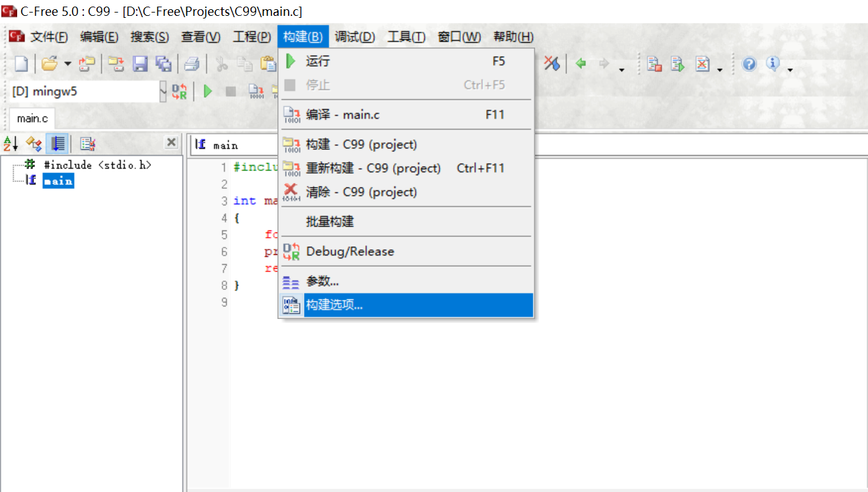Toggle the highlighted sort-by-position icon
This screenshot has height=492, width=868.
pos(57,143)
